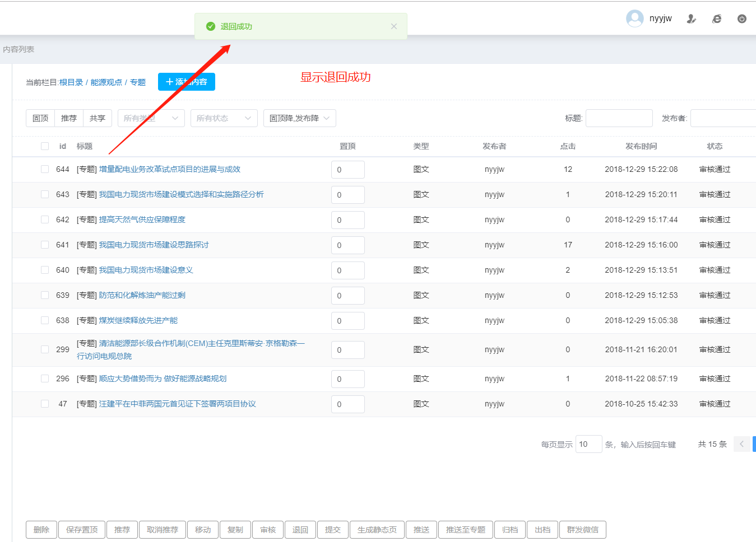This screenshot has height=542, width=756.
Task: Close the 退回成功 notification
Action: 394,26
